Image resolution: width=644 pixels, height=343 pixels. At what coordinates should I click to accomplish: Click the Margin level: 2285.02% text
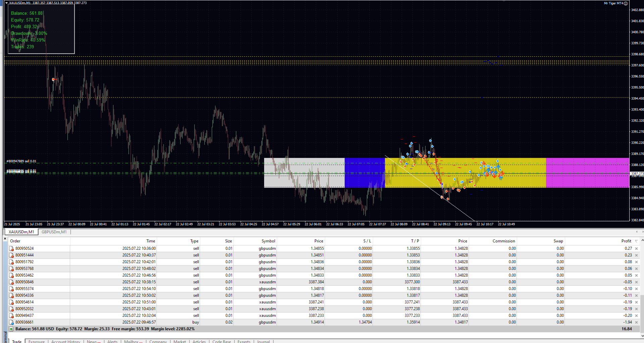point(173,329)
